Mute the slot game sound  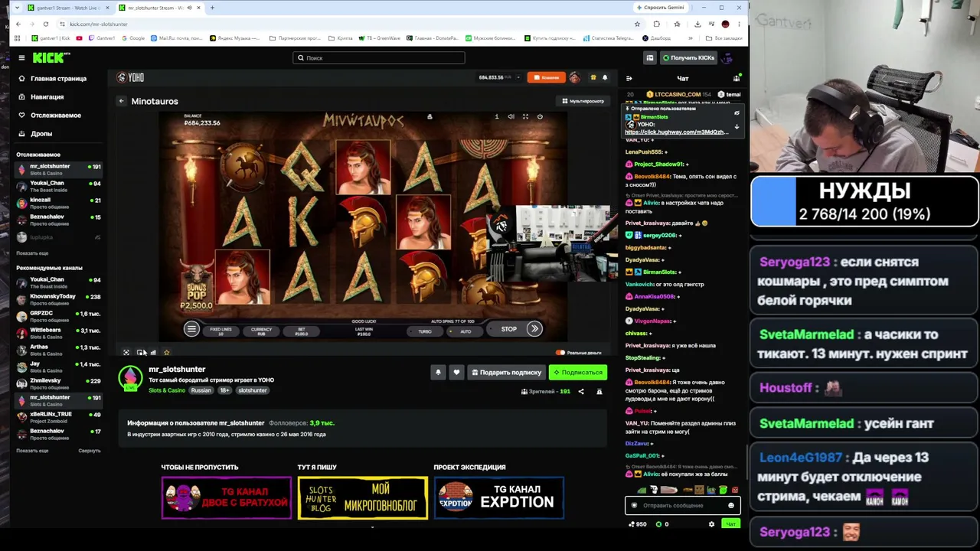point(511,116)
